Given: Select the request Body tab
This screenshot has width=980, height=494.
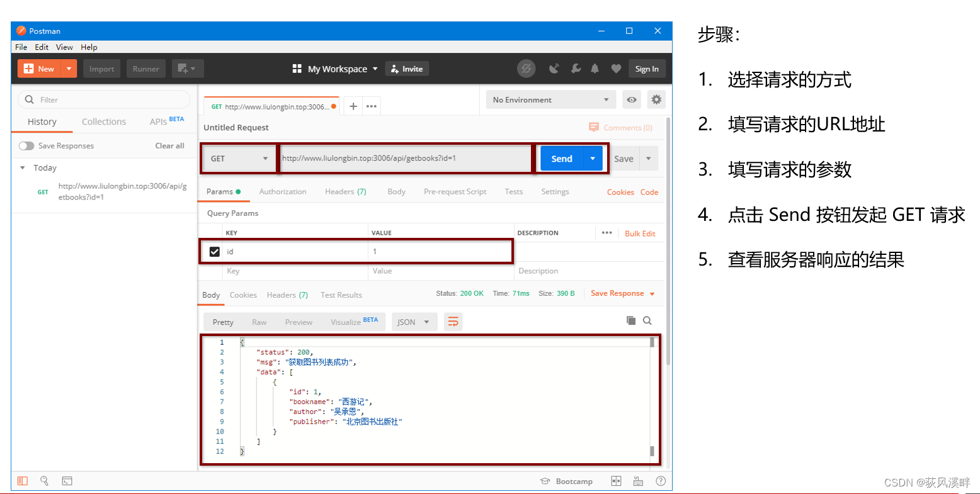Looking at the screenshot, I should pyautogui.click(x=396, y=191).
